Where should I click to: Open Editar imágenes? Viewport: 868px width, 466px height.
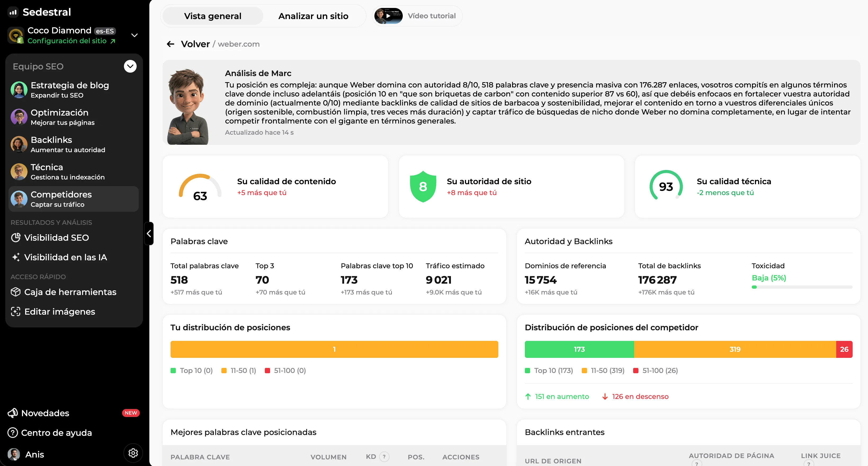pos(53,311)
